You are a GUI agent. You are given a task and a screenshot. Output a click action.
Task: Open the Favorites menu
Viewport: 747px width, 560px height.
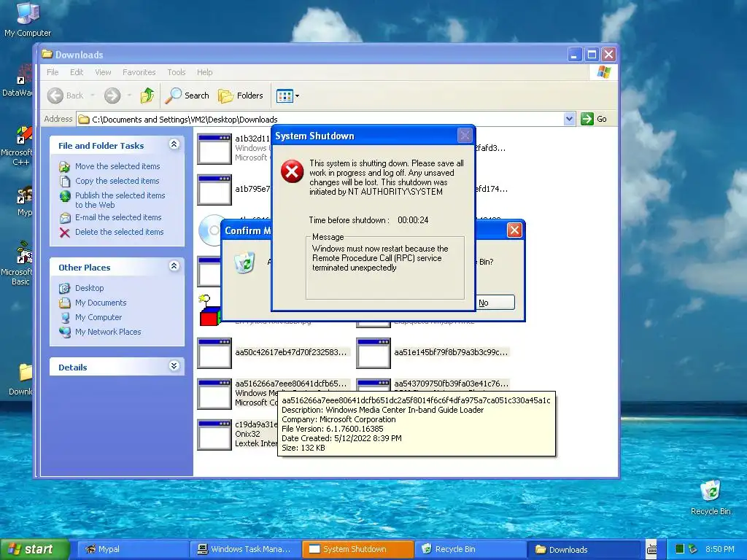pos(139,72)
